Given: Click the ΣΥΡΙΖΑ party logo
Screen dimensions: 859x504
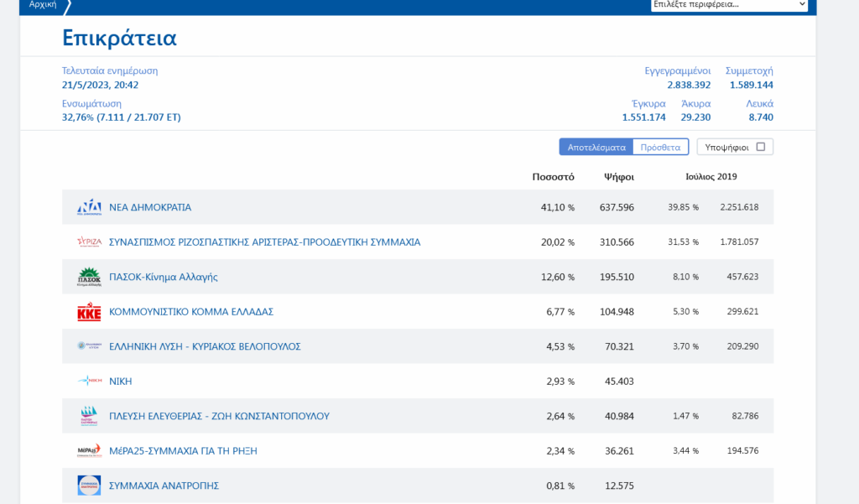Looking at the screenshot, I should 89,242.
